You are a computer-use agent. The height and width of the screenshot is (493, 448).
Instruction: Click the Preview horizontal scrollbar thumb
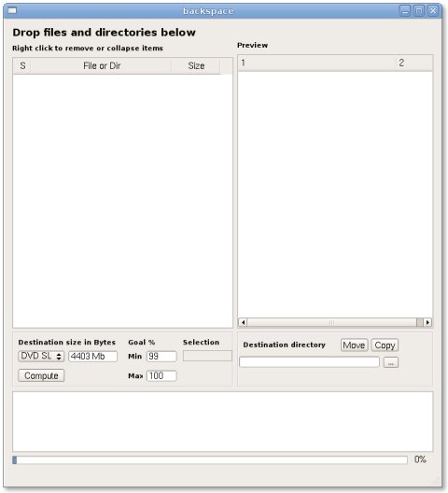pos(331,322)
